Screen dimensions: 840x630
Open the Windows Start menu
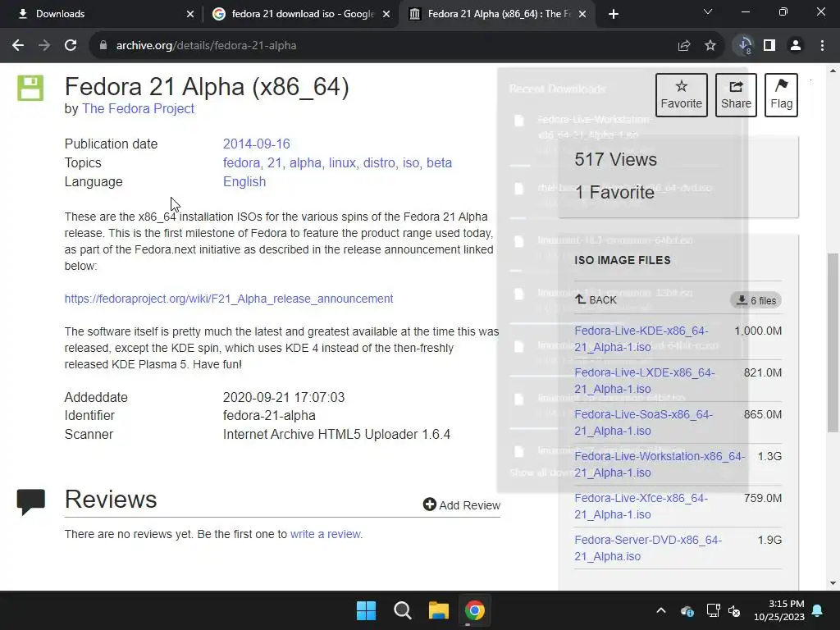[367, 610]
